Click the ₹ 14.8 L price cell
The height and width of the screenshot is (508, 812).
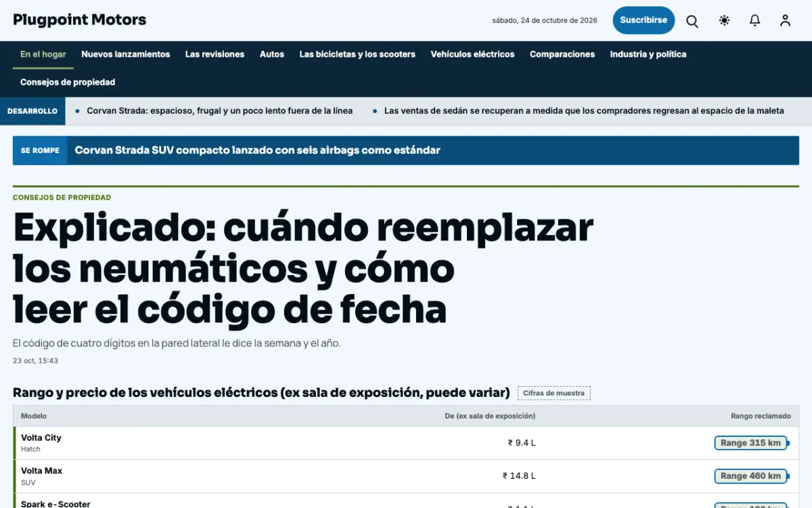click(519, 476)
